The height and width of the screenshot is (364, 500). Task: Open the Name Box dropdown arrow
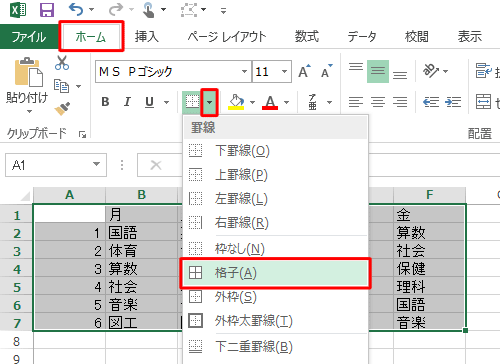pos(97,164)
